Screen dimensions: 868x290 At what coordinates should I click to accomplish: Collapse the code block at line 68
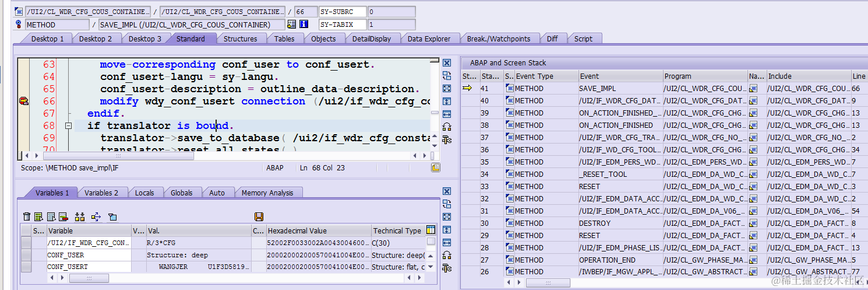tap(68, 125)
